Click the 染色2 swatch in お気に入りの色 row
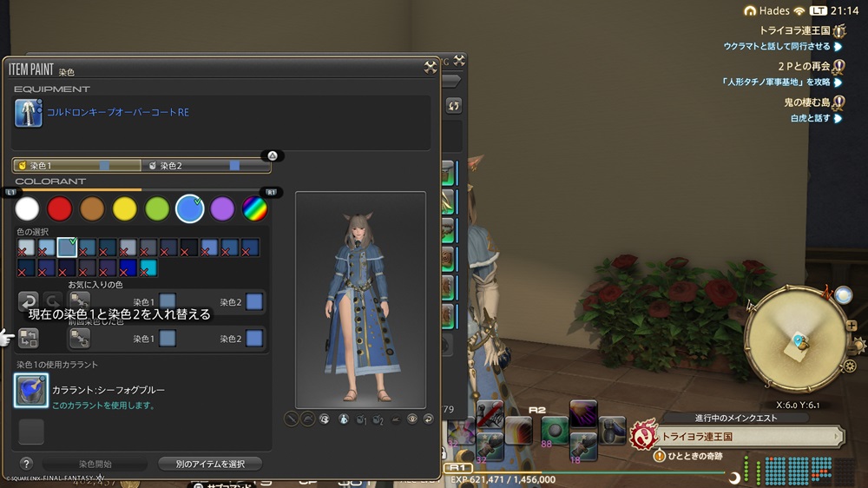The width and height of the screenshot is (868, 488). [x=254, y=302]
